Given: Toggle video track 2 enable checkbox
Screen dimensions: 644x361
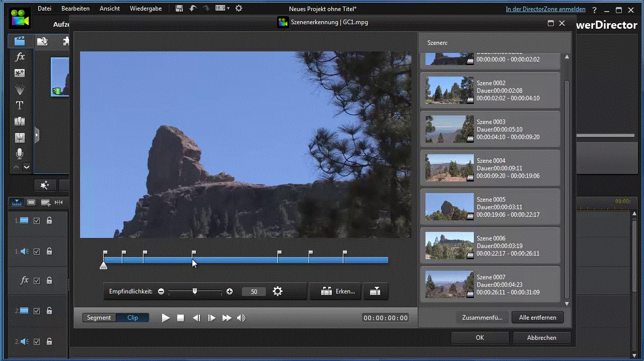Looking at the screenshot, I should point(37,311).
